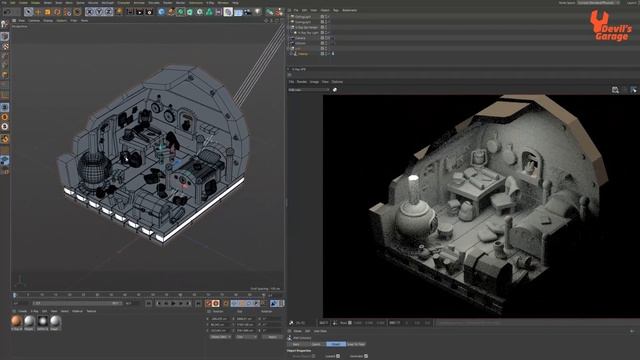Open Object Manager Bookmarks menu
Screen dimensions: 640x360
[349, 10]
